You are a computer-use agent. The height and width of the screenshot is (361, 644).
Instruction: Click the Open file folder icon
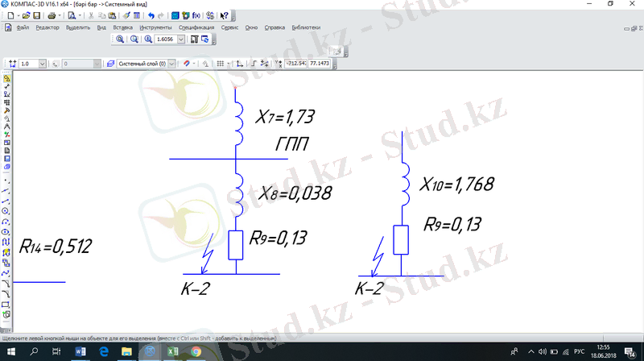point(26,15)
